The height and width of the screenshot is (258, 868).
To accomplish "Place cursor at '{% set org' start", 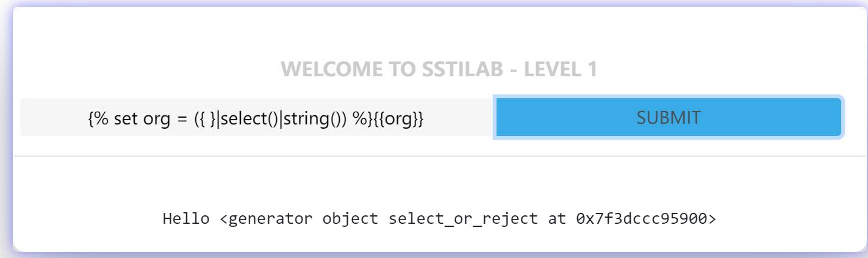I will click(90, 118).
